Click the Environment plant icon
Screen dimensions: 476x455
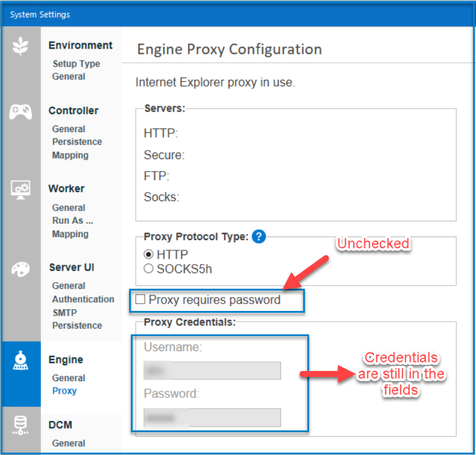20,46
